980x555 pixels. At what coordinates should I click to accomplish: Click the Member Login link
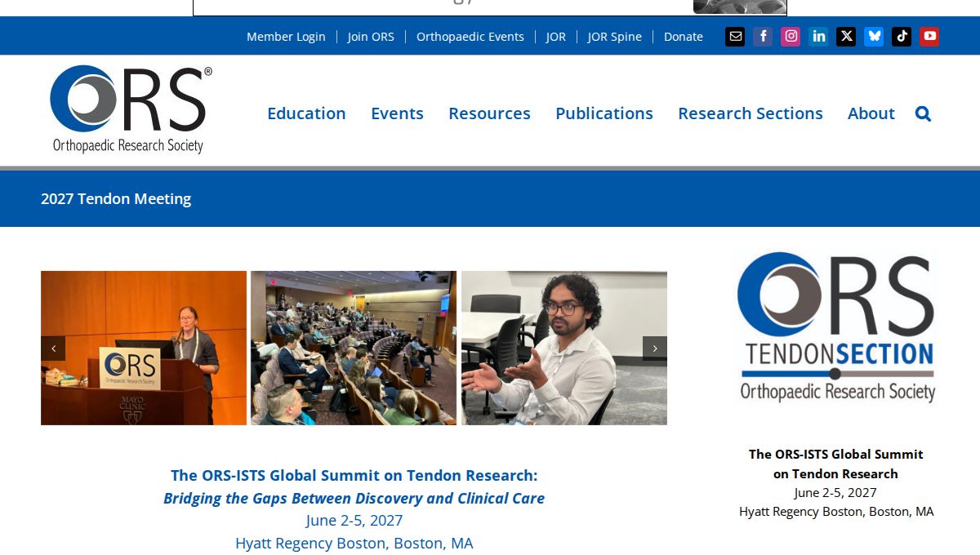click(286, 37)
